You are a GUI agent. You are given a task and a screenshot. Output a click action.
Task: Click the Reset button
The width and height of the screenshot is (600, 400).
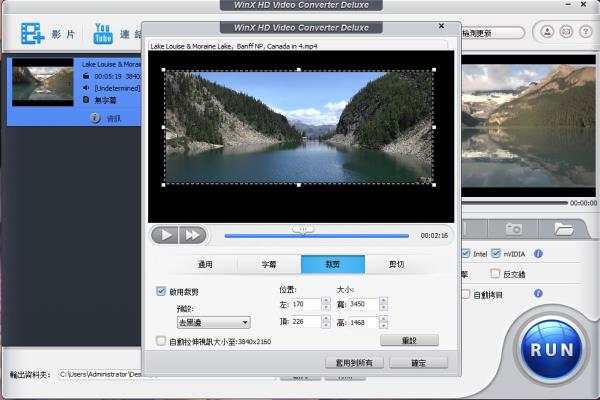pos(409,340)
